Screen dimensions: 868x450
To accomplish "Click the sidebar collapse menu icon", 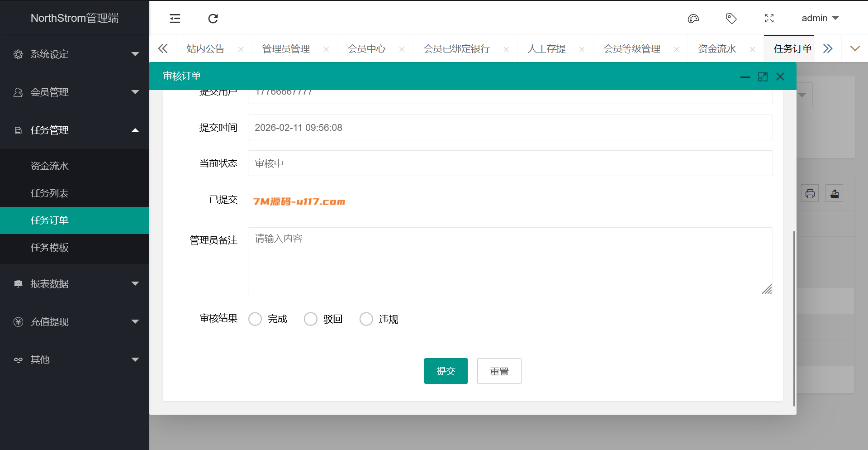I will click(175, 19).
